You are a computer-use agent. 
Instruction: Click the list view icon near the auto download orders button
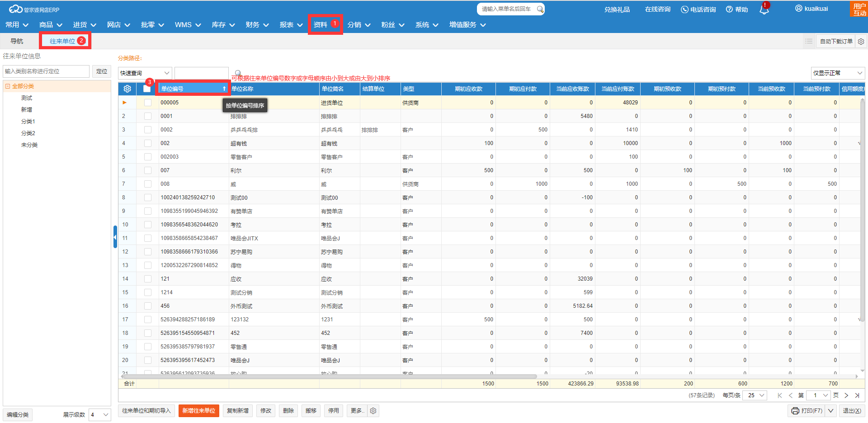[809, 41]
